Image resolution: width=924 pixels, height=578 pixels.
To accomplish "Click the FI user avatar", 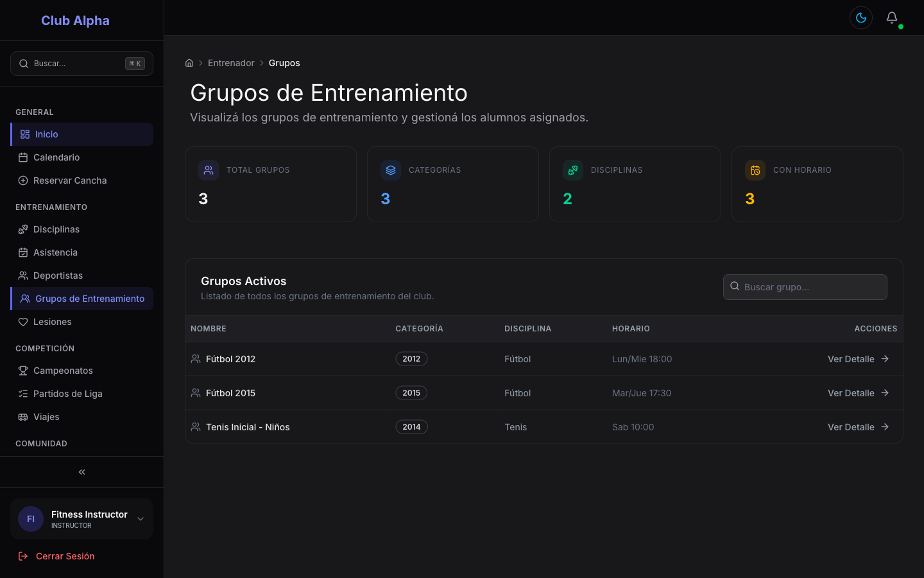I will pos(31,519).
